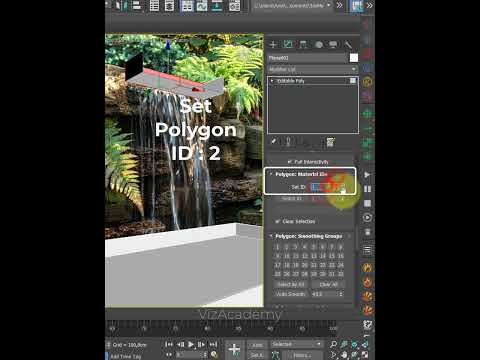
Task: Toggle smoothing group 8 button
Action: (340, 247)
